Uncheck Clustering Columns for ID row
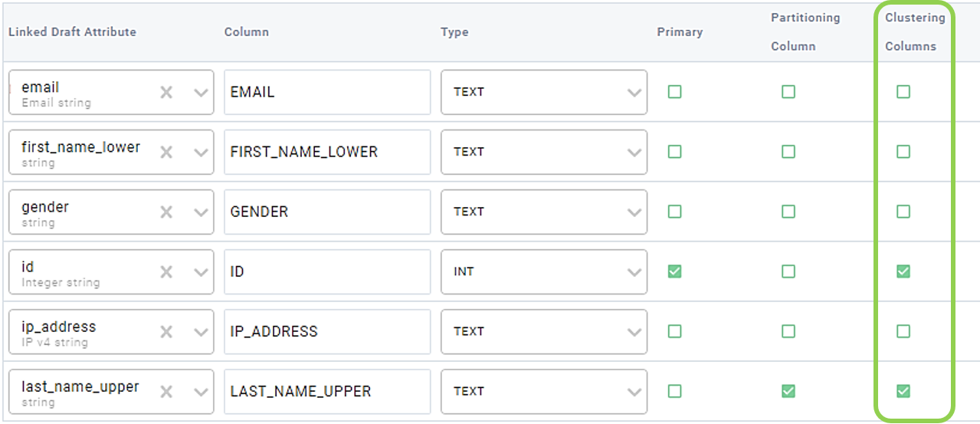980x424 pixels. [903, 271]
